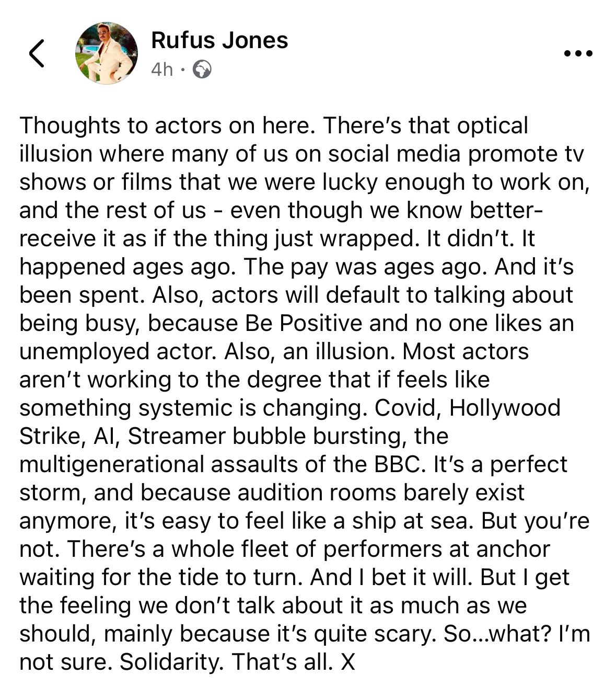Click the phrase 'perfect storm' text

click(x=528, y=464)
